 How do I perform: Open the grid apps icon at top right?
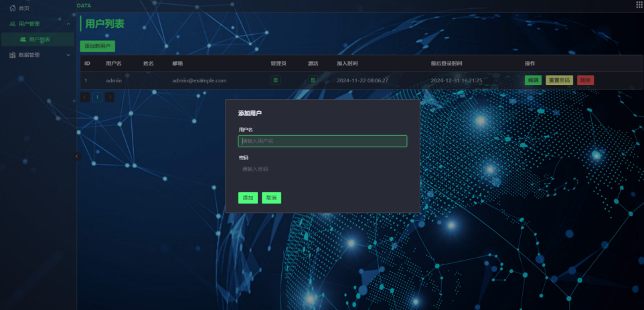click(x=639, y=5)
